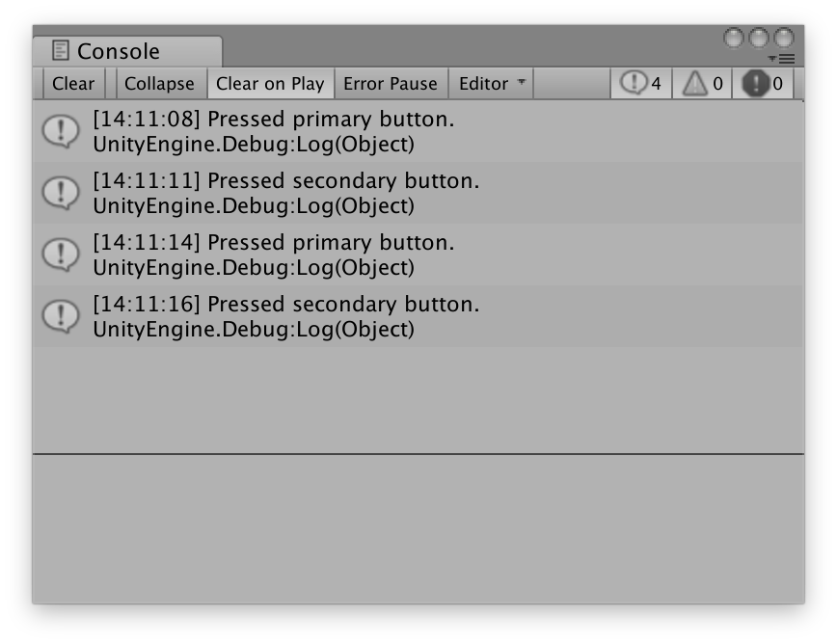Toggle the Collapse option
Screen dimensions: 837x644
(x=159, y=84)
